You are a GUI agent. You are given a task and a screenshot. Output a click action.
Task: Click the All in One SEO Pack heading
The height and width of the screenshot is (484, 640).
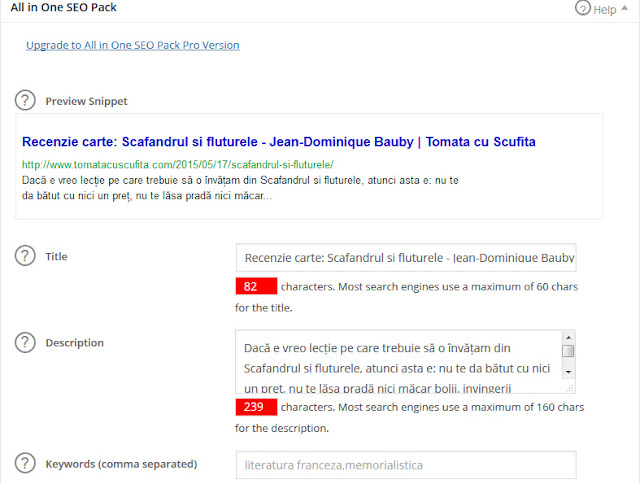64,7
